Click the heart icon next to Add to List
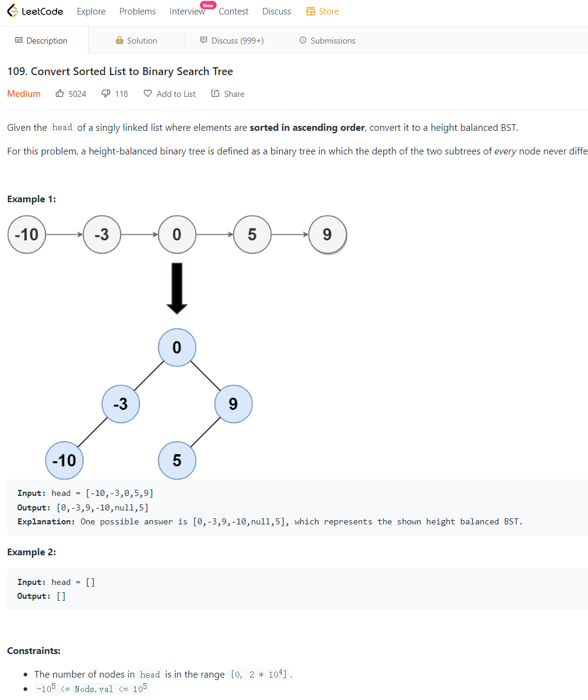This screenshot has height=700, width=588. (x=147, y=93)
